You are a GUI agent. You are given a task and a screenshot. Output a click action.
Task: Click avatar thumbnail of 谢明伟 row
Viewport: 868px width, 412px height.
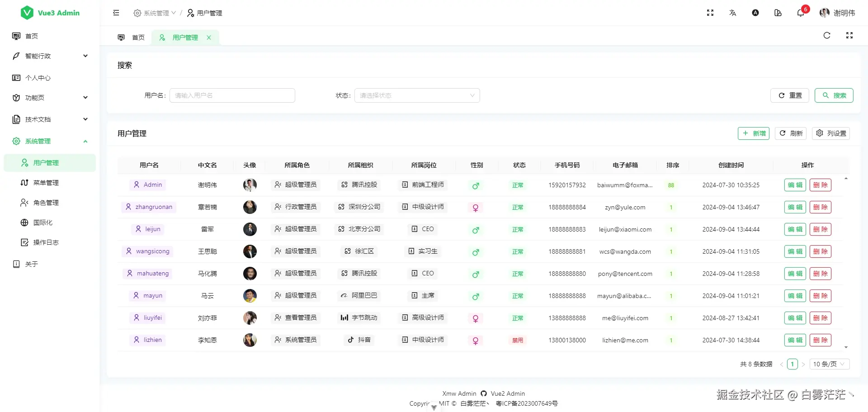click(x=250, y=185)
